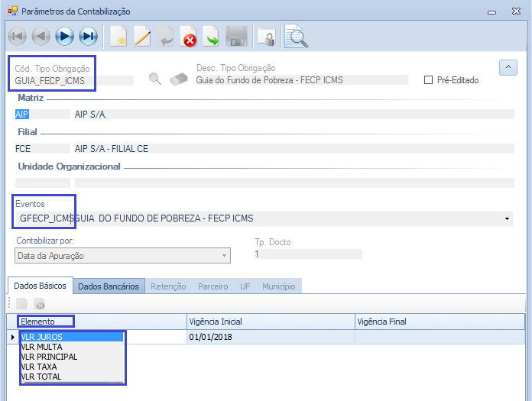Image resolution: width=532 pixels, height=401 pixels.
Task: Edit record with pencil icon
Action: (x=142, y=36)
